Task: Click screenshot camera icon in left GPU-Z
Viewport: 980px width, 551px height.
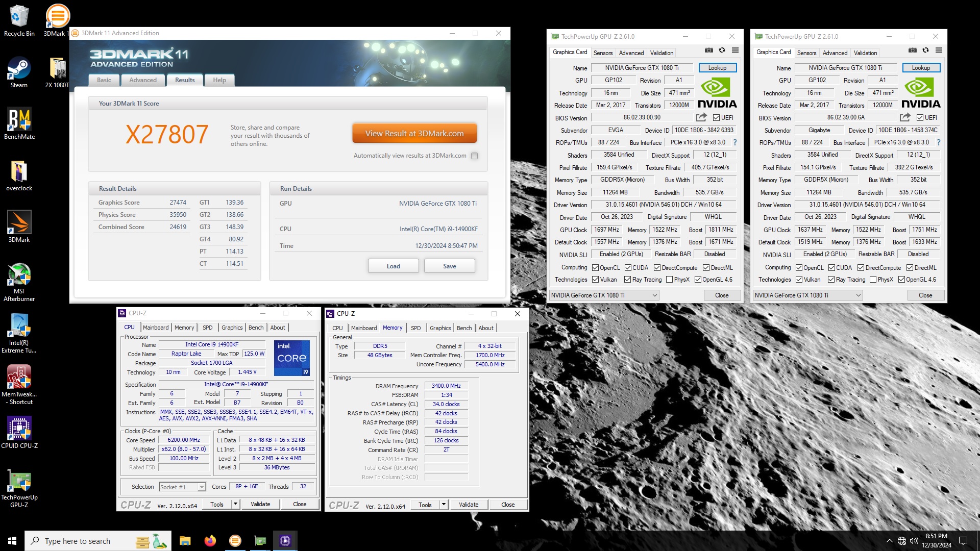Action: point(709,50)
